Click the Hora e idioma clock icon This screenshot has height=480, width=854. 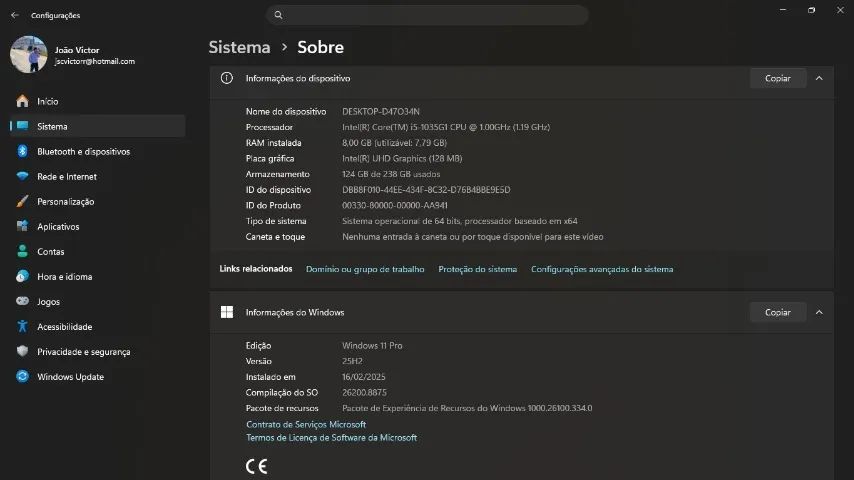click(22, 276)
